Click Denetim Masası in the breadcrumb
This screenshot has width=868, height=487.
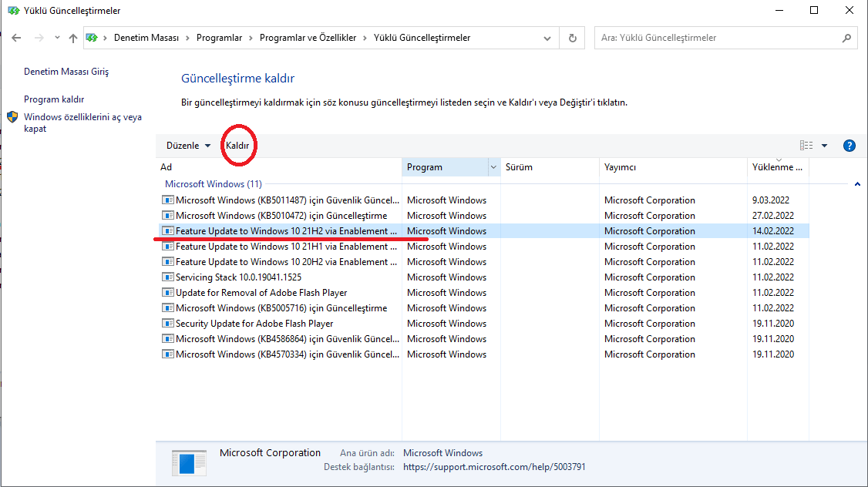[146, 38]
